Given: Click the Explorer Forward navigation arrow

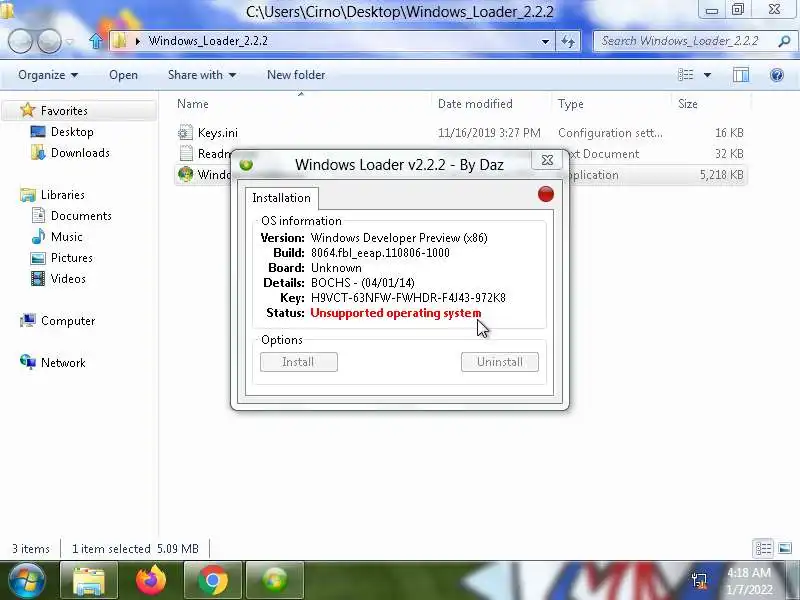Looking at the screenshot, I should click(49, 41).
